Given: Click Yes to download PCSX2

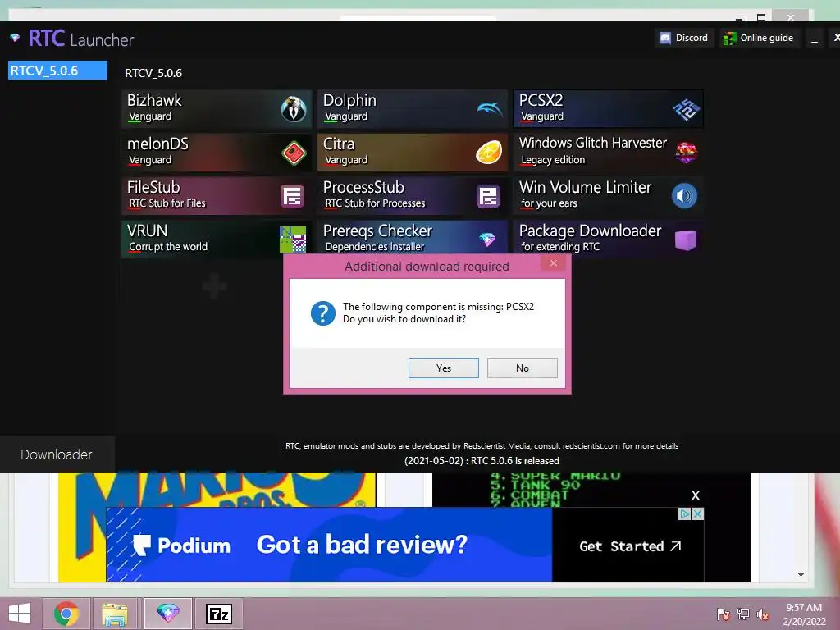Looking at the screenshot, I should [x=444, y=368].
